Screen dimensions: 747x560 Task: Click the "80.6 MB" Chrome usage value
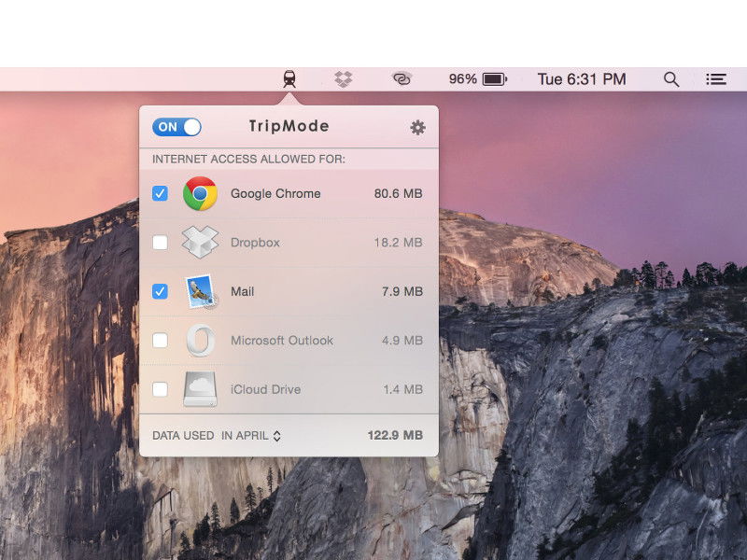click(399, 193)
